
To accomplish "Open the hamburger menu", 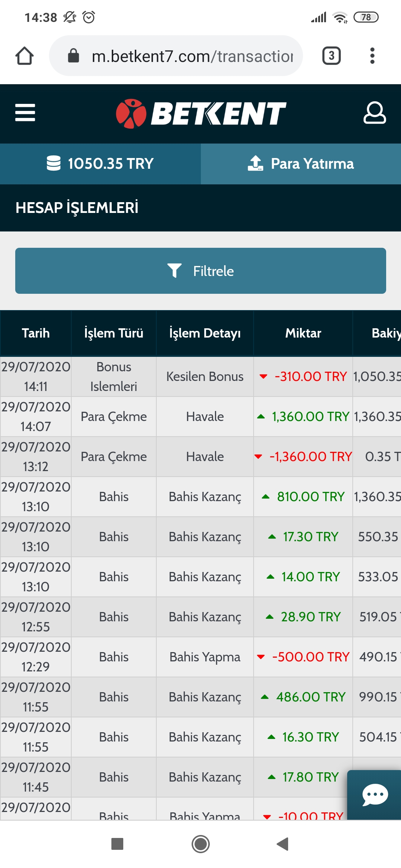I will (x=25, y=113).
